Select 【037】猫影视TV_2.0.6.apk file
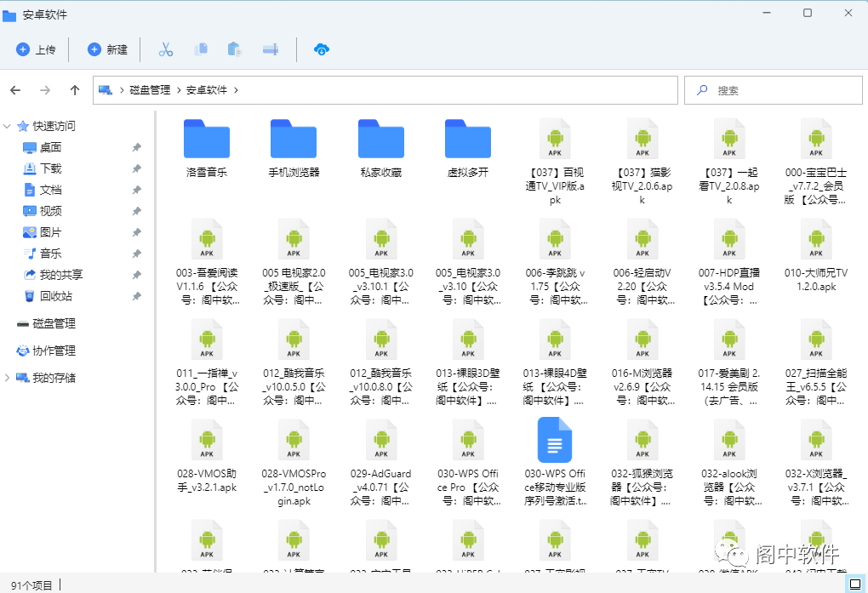 click(x=642, y=163)
